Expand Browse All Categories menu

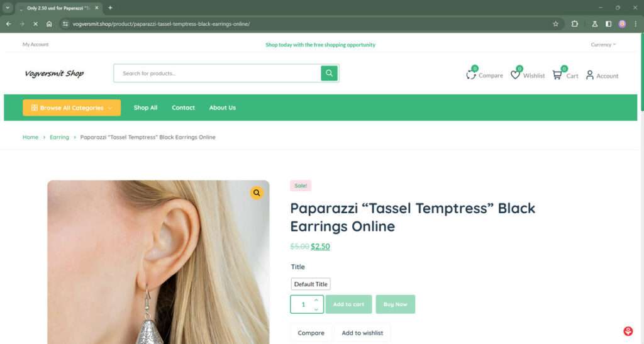(72, 108)
